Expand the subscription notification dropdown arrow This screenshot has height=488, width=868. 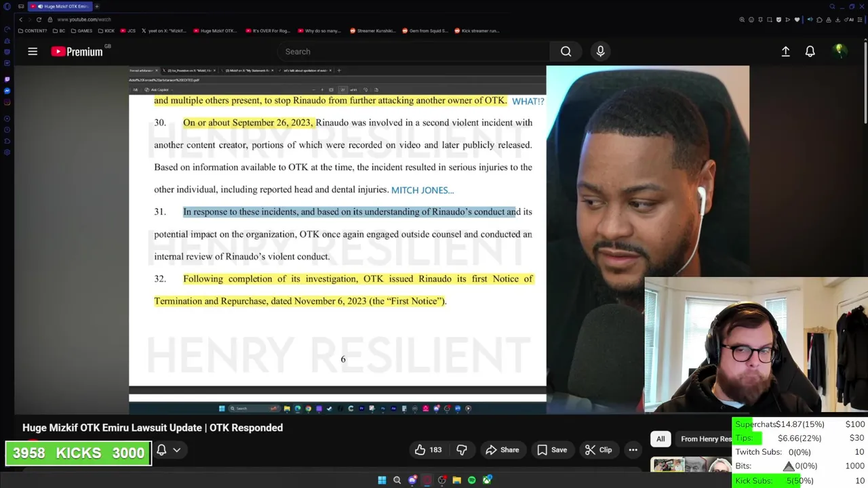click(177, 450)
